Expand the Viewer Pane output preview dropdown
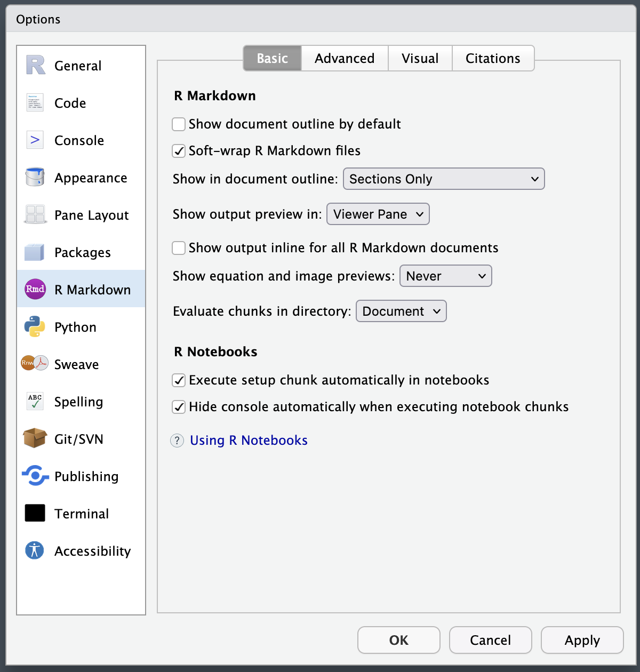Image resolution: width=640 pixels, height=672 pixels. pos(378,214)
